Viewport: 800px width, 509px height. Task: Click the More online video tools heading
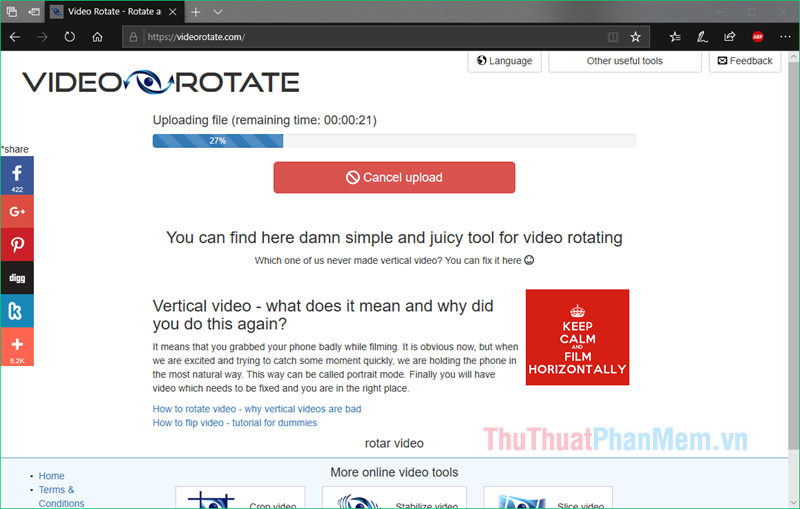pos(394,472)
